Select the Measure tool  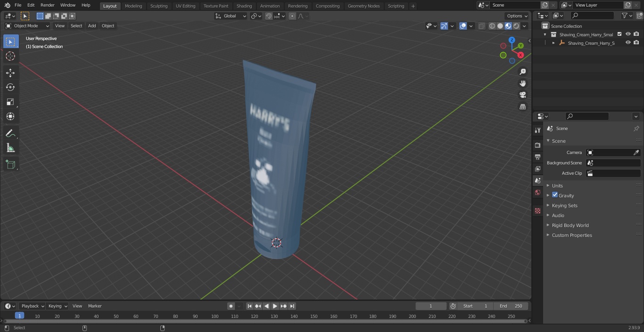point(10,148)
